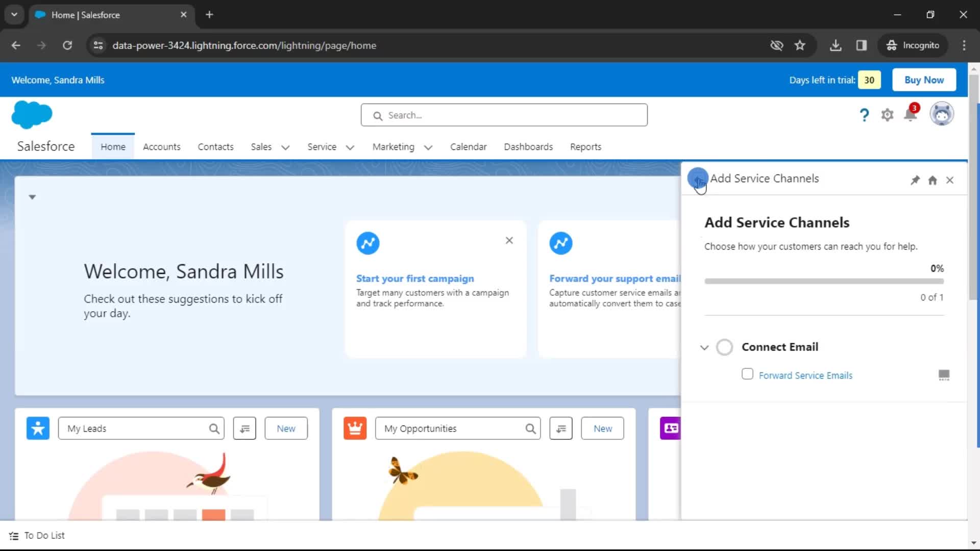
Task: Click the campaign card lightning icon
Action: 368,243
